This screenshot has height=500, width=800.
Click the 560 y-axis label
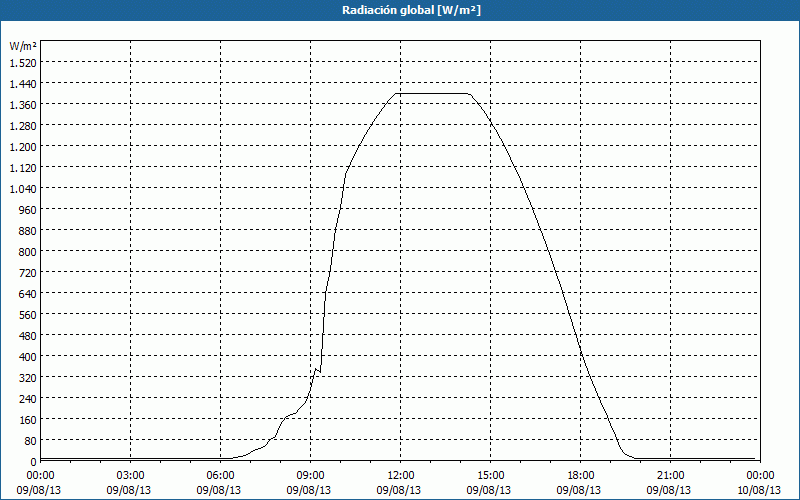point(29,314)
